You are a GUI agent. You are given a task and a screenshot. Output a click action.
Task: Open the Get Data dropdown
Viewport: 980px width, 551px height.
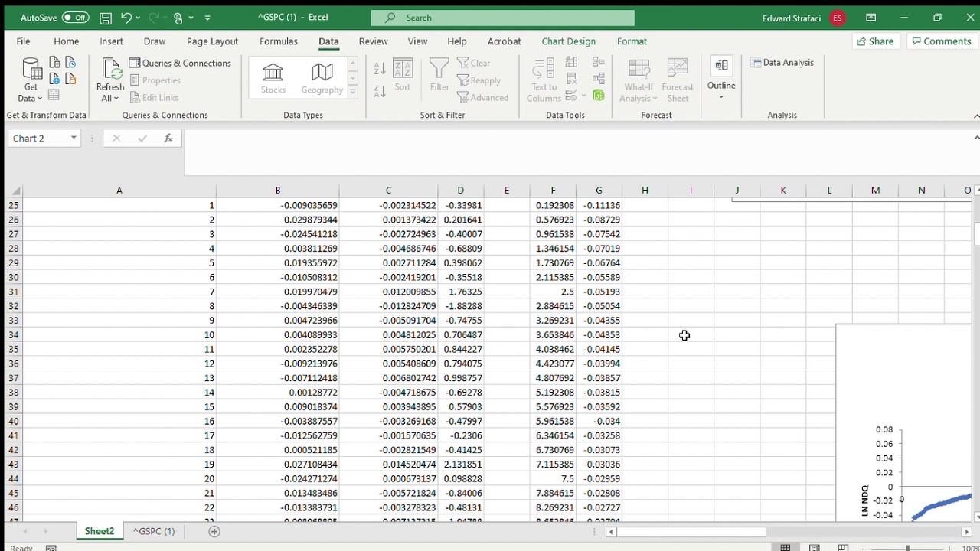pos(31,80)
